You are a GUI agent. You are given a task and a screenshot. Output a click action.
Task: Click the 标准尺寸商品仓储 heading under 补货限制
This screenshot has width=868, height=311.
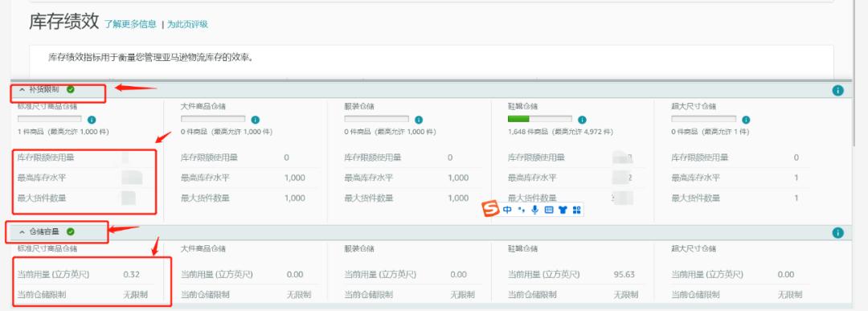pyautogui.click(x=47, y=106)
